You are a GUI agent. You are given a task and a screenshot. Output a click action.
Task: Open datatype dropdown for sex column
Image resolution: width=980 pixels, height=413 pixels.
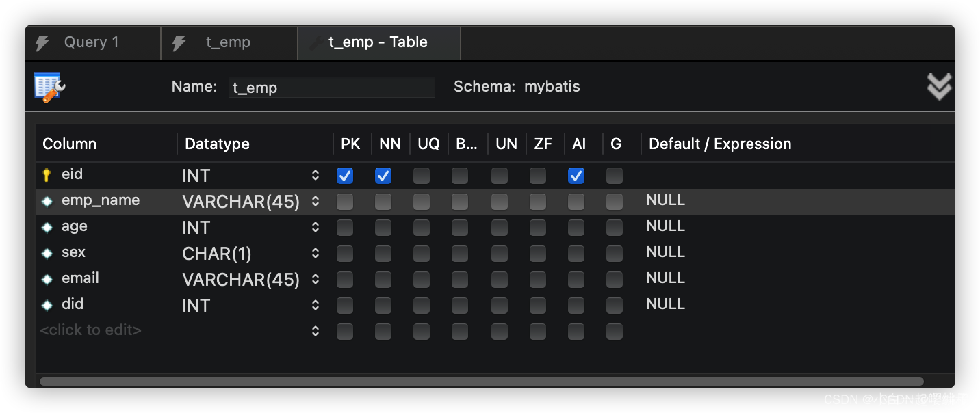[x=315, y=253]
